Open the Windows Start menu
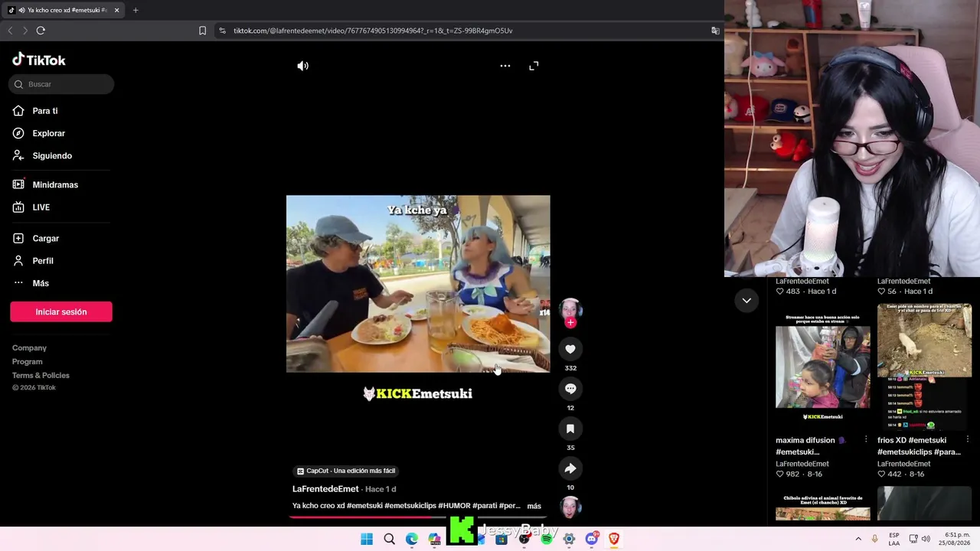Viewport: 980px width, 551px height. point(367,539)
